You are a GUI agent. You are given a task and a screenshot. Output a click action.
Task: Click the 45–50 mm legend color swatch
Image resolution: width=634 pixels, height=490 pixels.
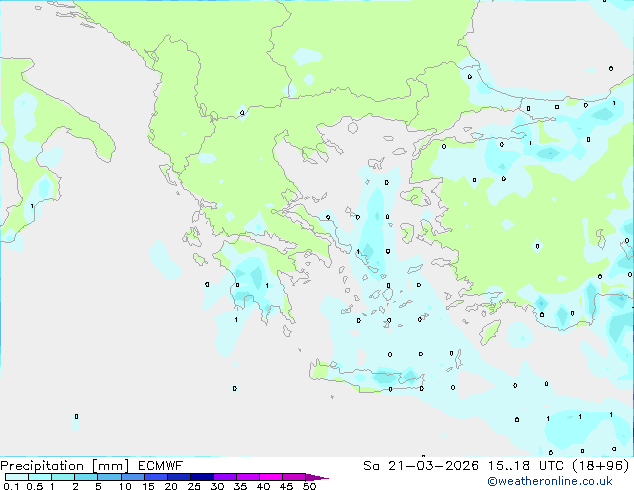coord(294,477)
